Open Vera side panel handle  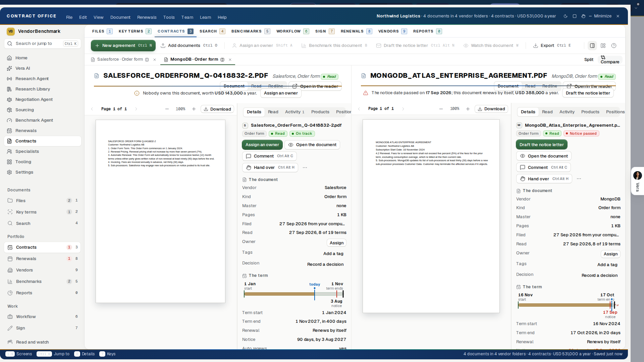pos(637,181)
